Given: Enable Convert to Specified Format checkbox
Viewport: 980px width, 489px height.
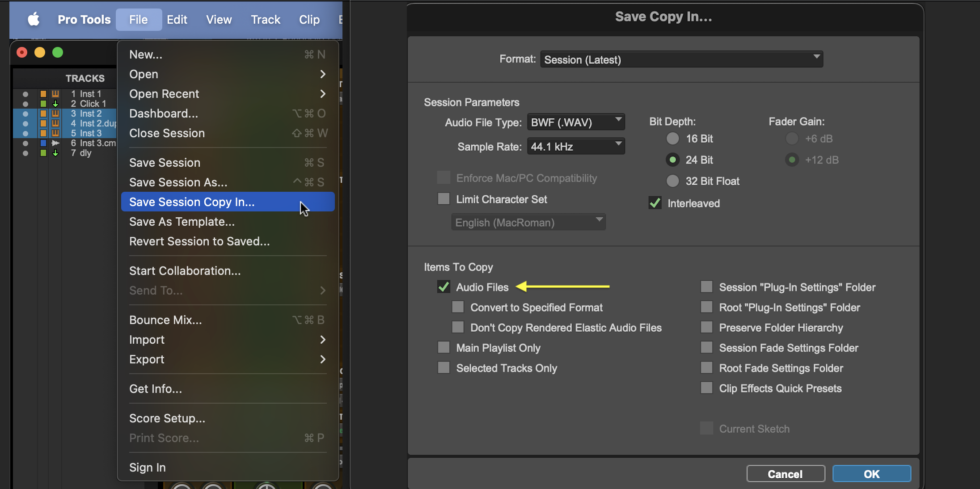Looking at the screenshot, I should (458, 307).
